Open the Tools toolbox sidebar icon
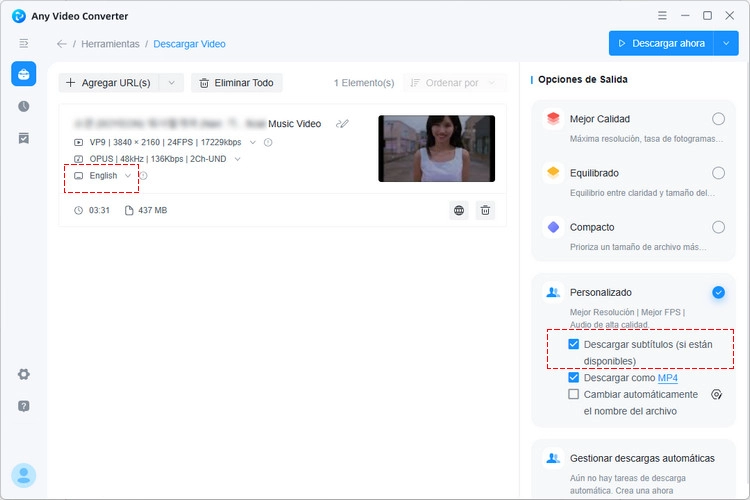Image resolution: width=750 pixels, height=500 pixels. tap(23, 74)
